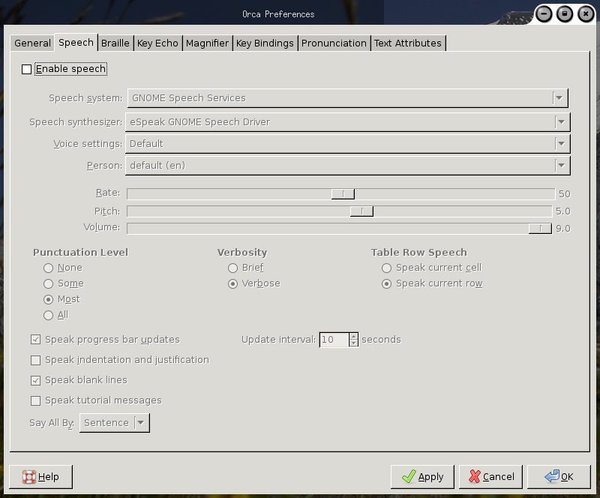
Task: Select Speak current row option
Action: pyautogui.click(x=386, y=284)
